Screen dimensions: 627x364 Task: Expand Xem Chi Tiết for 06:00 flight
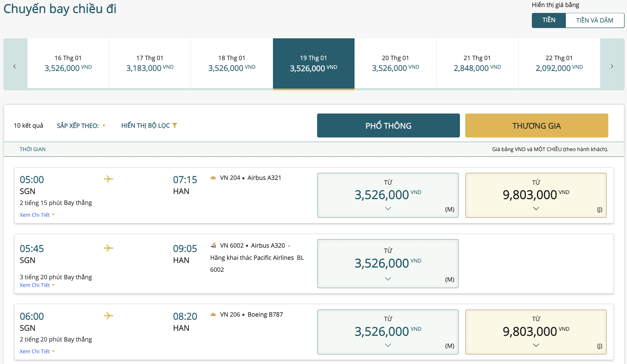(37, 351)
